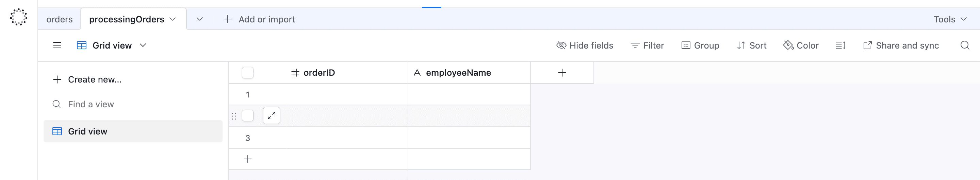
Task: Click Add or import table
Action: coord(259,19)
